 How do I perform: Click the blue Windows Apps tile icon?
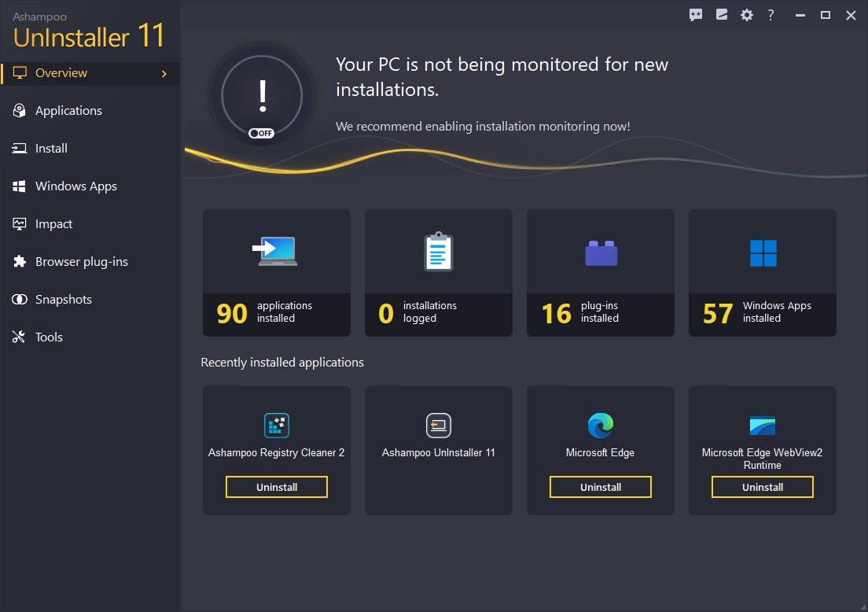pyautogui.click(x=763, y=253)
